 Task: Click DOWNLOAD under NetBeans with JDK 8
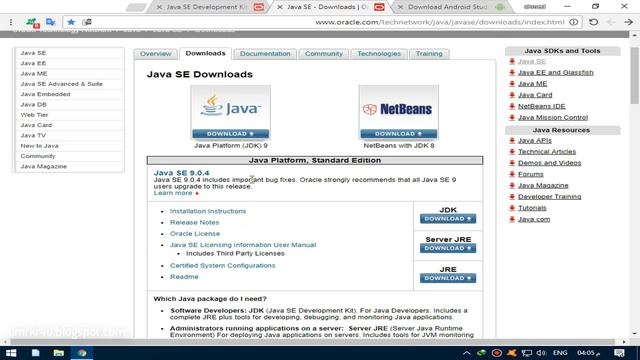399,134
